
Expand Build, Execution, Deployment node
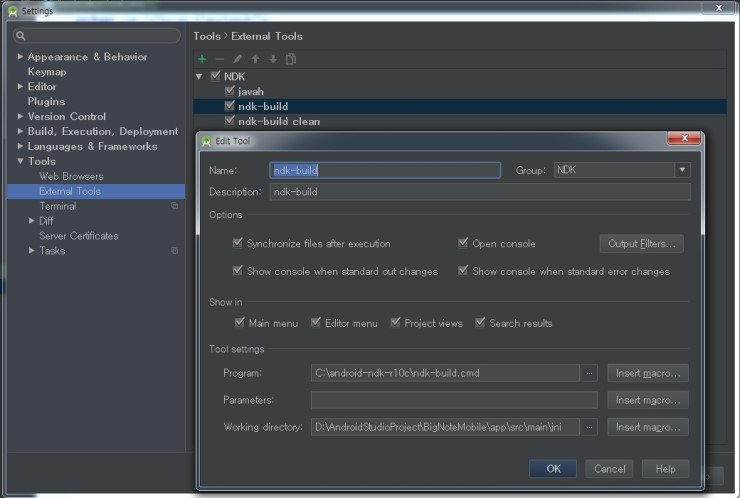(20, 131)
